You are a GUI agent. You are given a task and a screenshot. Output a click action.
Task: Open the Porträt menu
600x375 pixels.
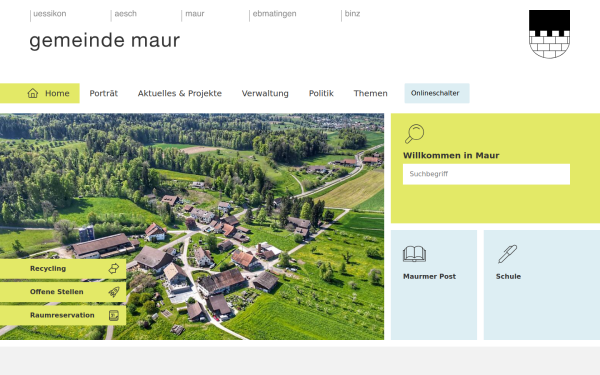pos(104,93)
